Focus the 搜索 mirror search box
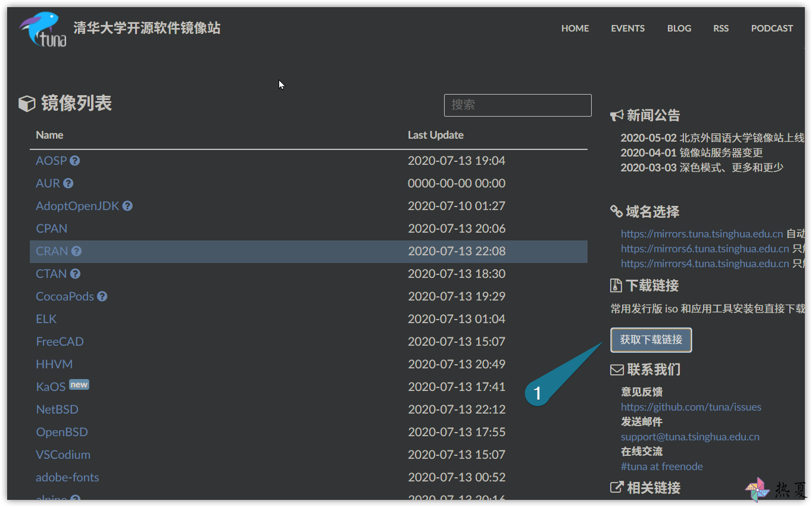The image size is (812, 507). (518, 105)
